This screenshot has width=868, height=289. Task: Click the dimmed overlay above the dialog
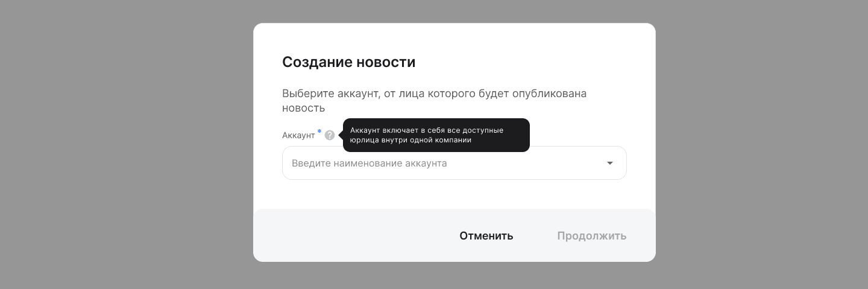click(x=452, y=11)
